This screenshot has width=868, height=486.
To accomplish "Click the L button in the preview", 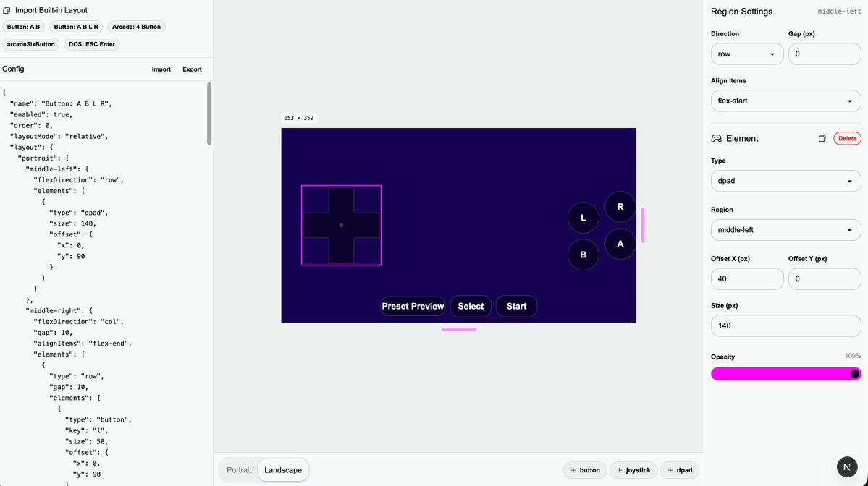I will (x=583, y=218).
